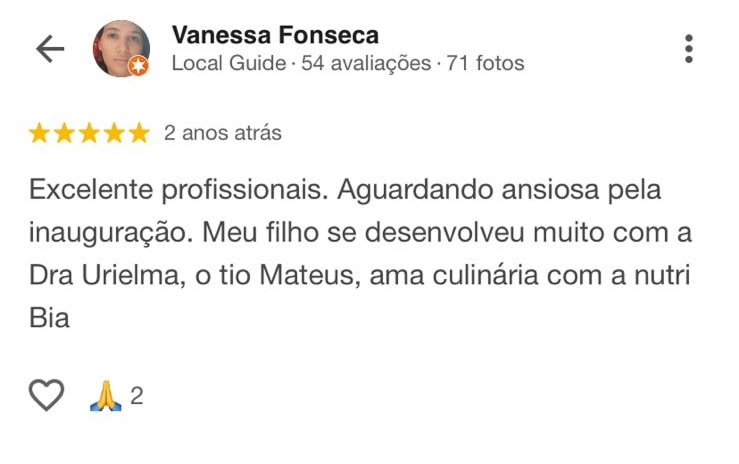Click the third yellow rating star
Image resolution: width=739 pixels, height=464 pixels.
tap(90, 133)
